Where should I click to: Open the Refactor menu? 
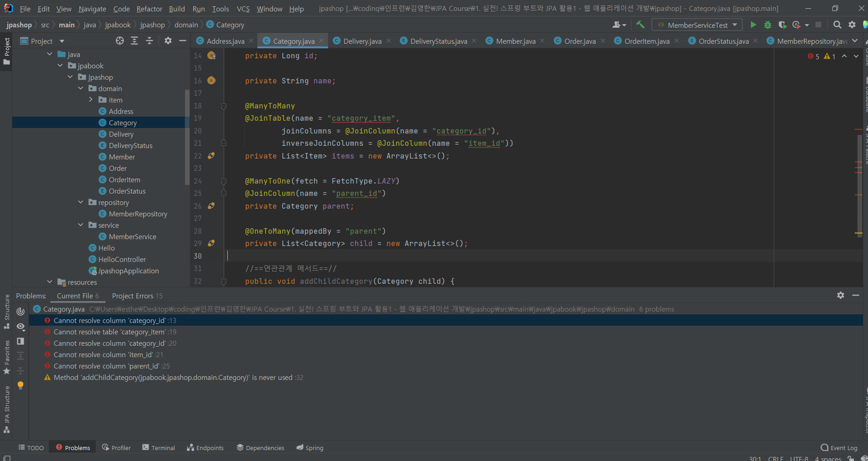149,9
